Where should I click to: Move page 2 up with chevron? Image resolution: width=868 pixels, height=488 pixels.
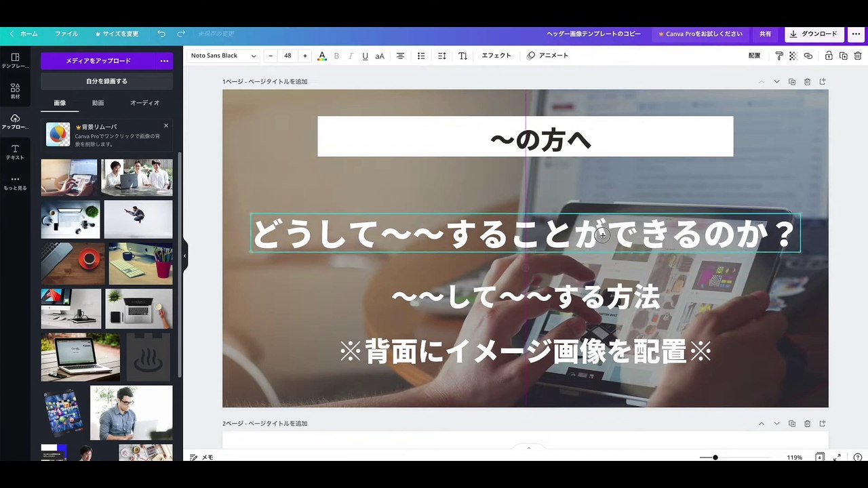pyautogui.click(x=761, y=424)
